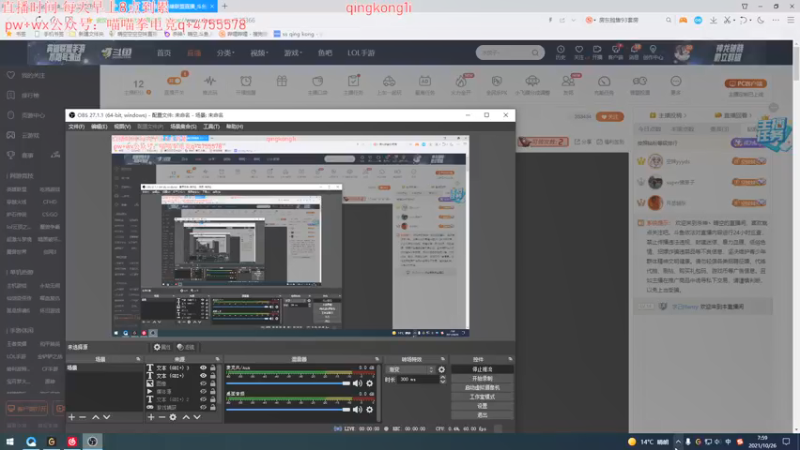This screenshot has width=800, height=450.
Task: Open the scene transition type dropdown
Action: (411, 369)
